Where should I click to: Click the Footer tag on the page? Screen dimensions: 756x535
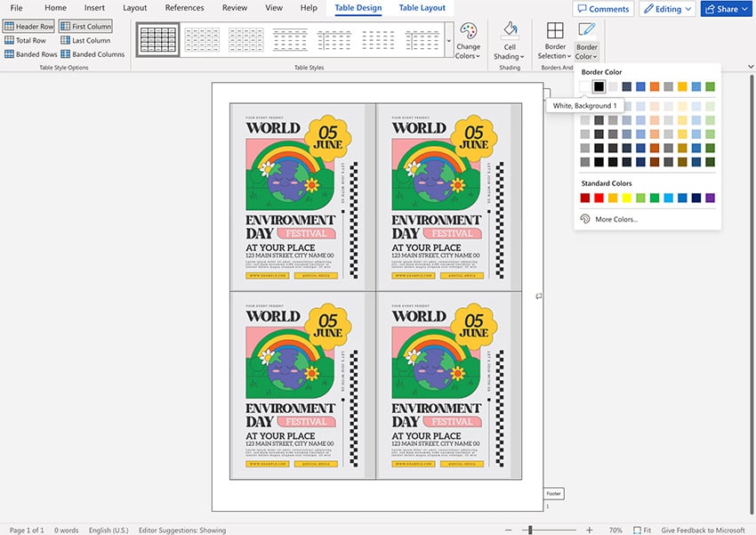pos(554,493)
